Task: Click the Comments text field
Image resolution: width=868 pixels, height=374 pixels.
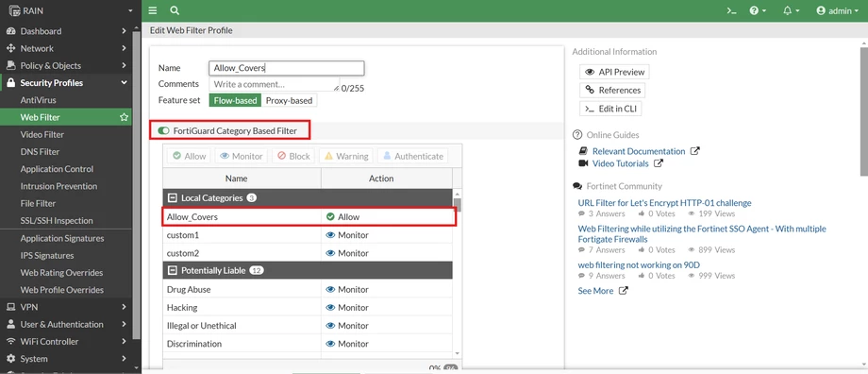Action: coord(274,84)
